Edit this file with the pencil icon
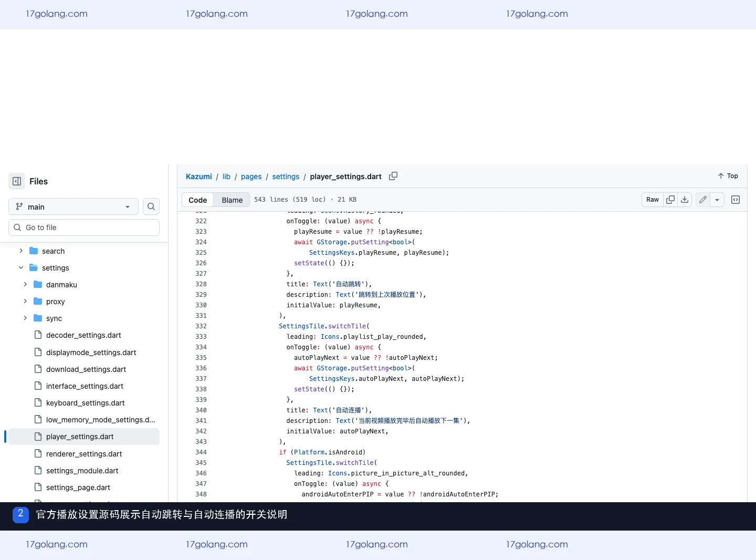This screenshot has height=560, width=756. (x=703, y=200)
